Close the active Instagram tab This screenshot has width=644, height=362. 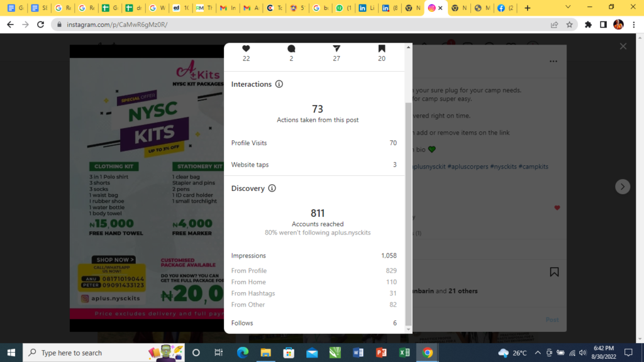point(440,8)
